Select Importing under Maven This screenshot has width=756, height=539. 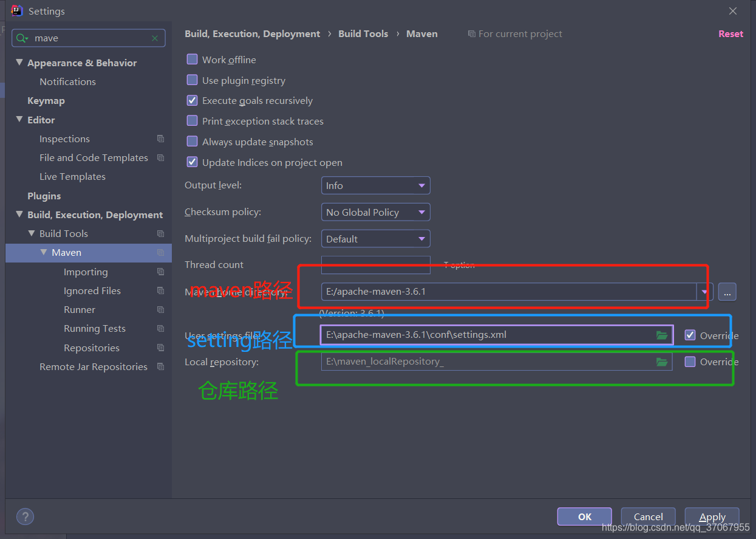coord(86,272)
